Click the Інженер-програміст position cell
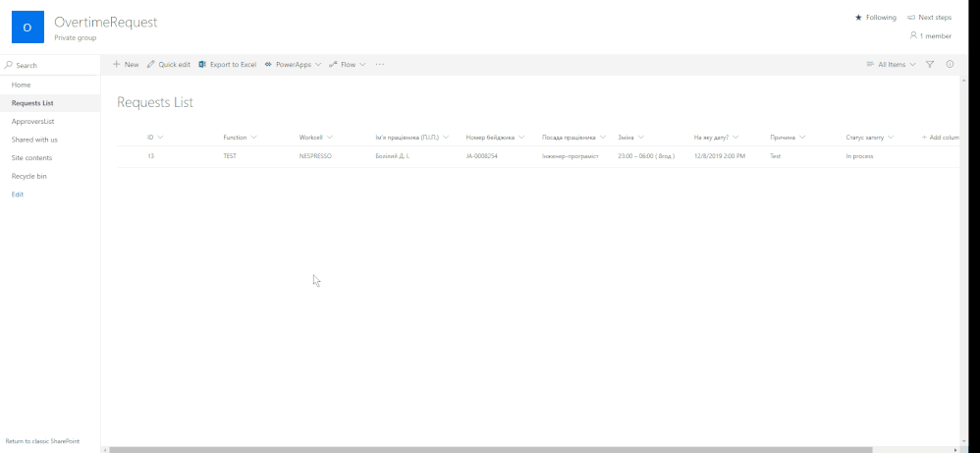The image size is (980, 453). (570, 156)
